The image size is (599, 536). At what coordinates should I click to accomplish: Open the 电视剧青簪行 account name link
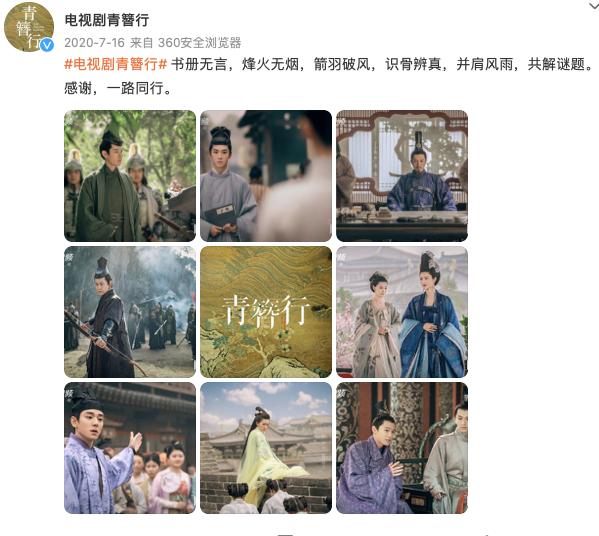click(107, 19)
